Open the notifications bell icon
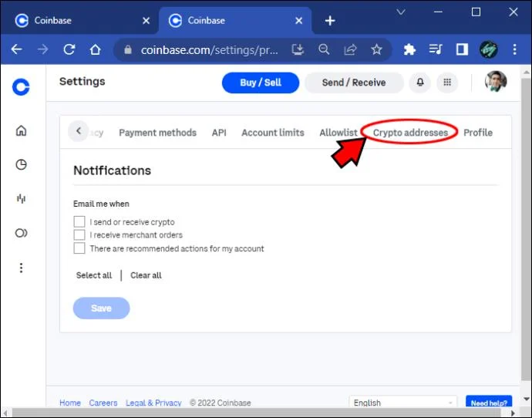Screen dimensions: 532x418 [x=420, y=83]
